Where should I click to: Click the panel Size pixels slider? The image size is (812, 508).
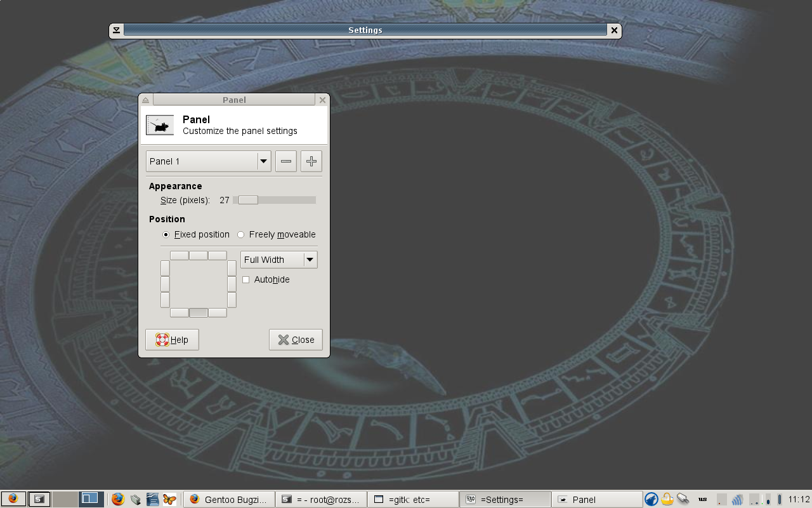click(274, 200)
